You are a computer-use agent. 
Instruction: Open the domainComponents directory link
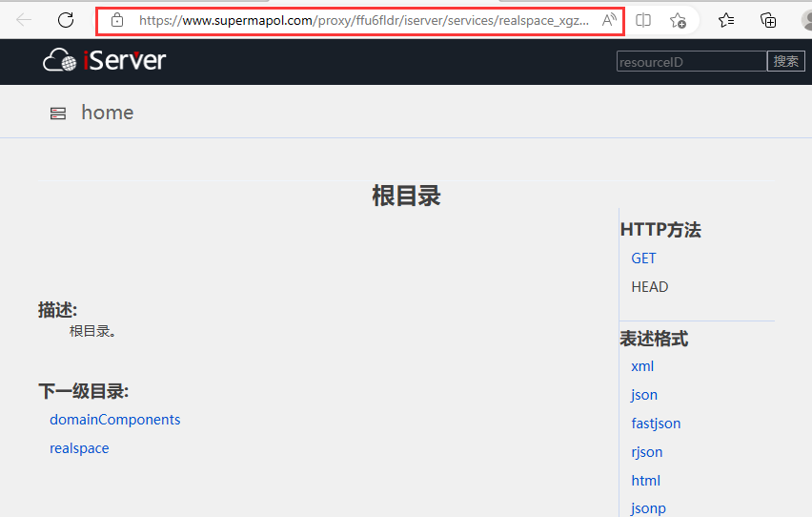tap(114, 420)
